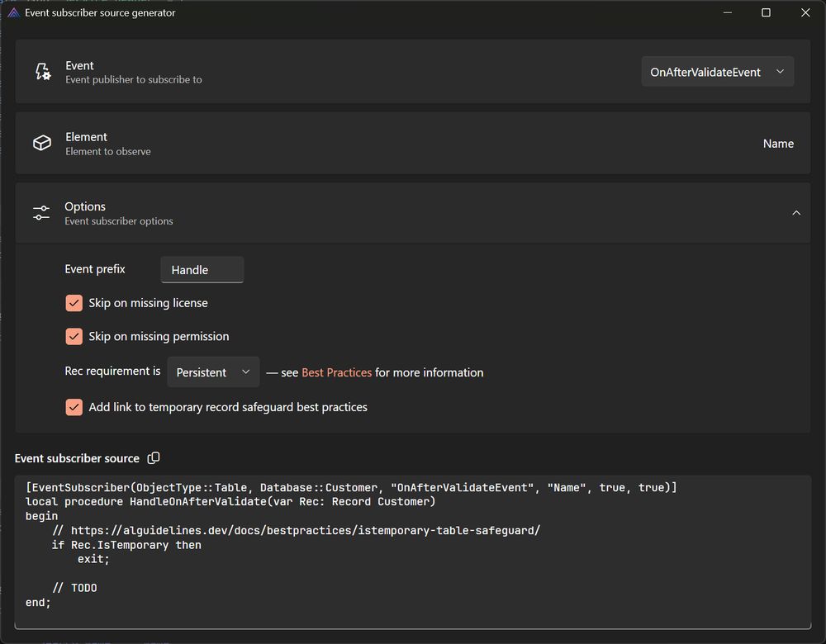Viewport: 826px width, 644px height.
Task: Click the // TODO comment line
Action: click(x=74, y=588)
